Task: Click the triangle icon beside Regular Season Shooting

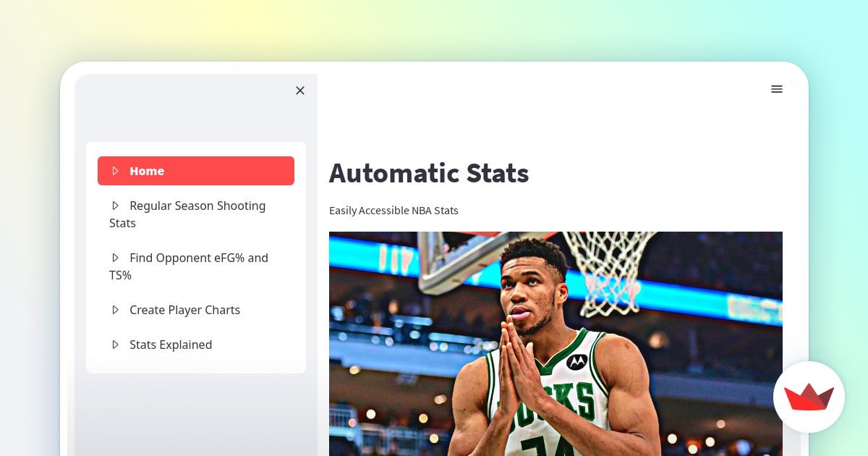Action: (115, 206)
